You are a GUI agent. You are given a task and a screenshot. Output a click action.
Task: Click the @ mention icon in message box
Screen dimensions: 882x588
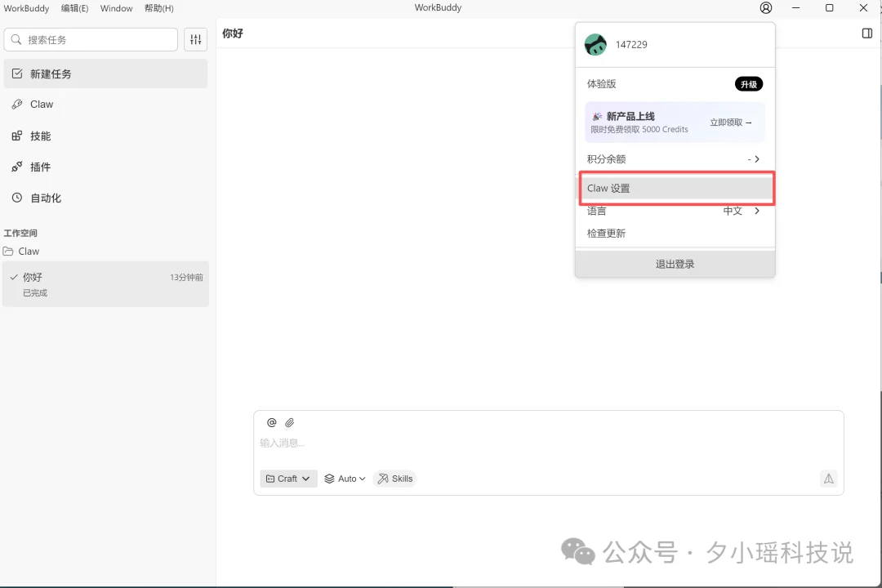271,422
